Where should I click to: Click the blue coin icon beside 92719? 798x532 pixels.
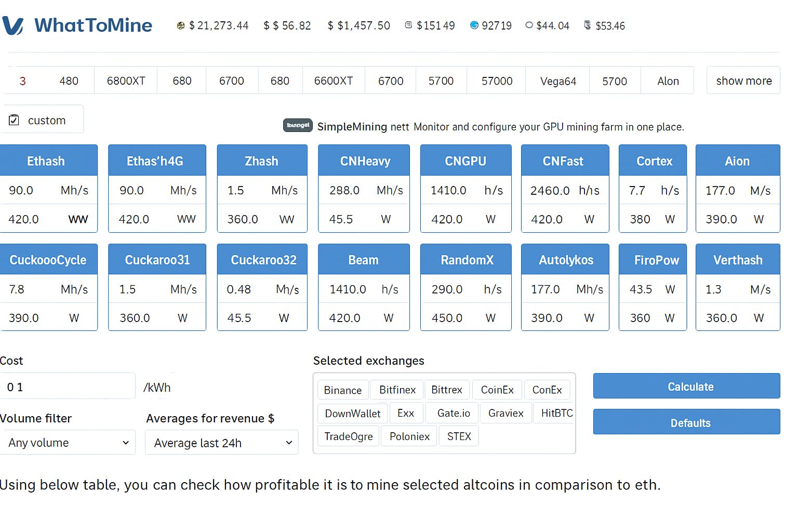(x=474, y=25)
